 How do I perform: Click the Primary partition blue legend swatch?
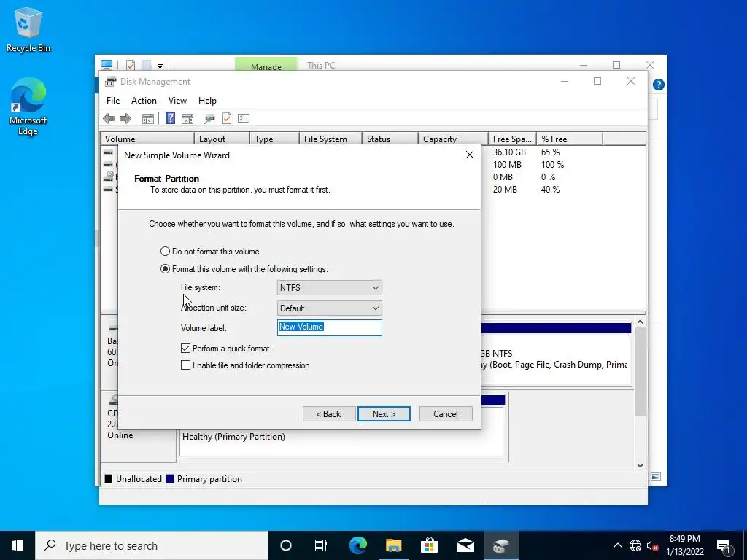point(169,479)
